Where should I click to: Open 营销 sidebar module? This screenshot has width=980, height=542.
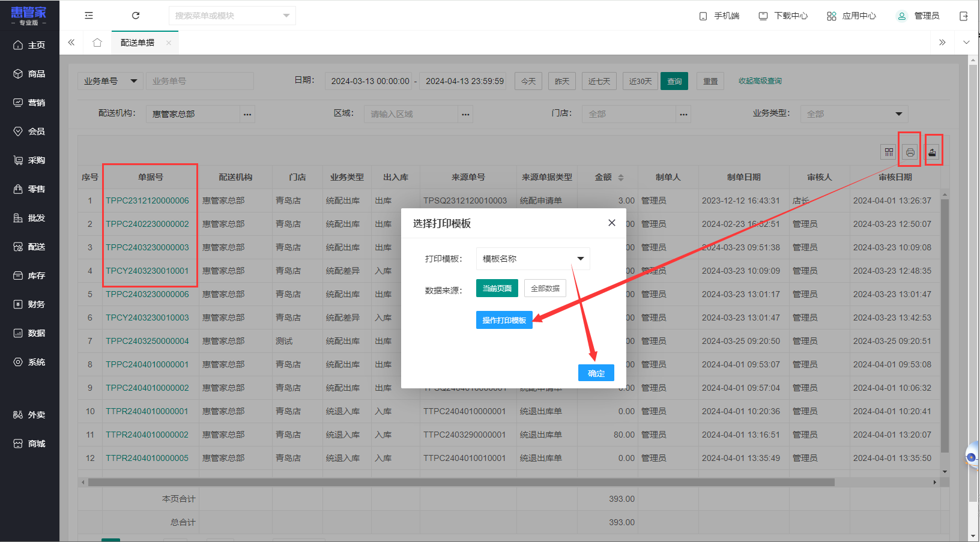pyautogui.click(x=29, y=103)
